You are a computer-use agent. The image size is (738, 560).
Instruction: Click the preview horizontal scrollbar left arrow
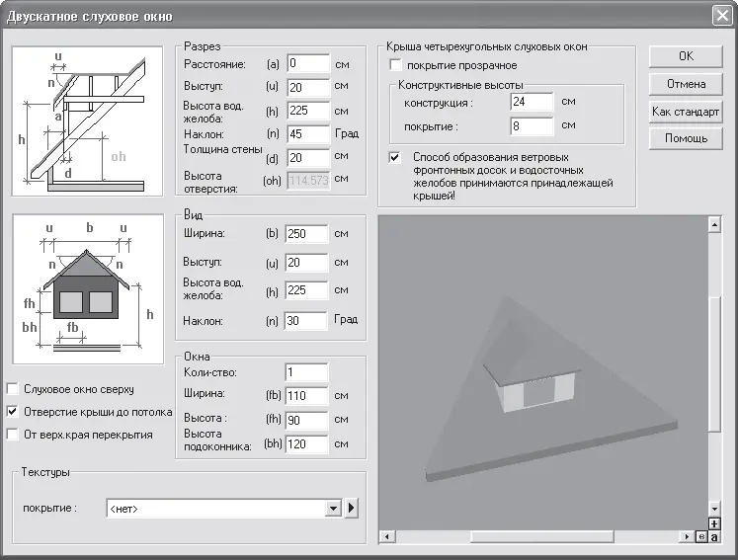(x=386, y=537)
